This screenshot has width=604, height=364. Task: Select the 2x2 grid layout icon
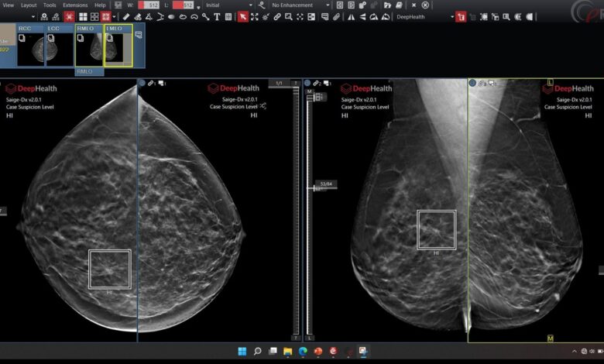[83, 16]
